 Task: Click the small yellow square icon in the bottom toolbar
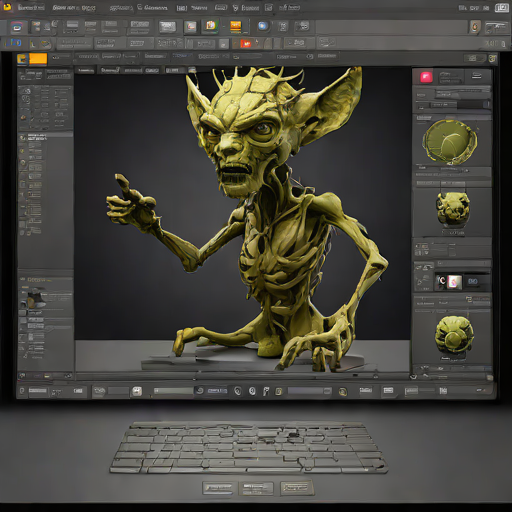coord(279,391)
